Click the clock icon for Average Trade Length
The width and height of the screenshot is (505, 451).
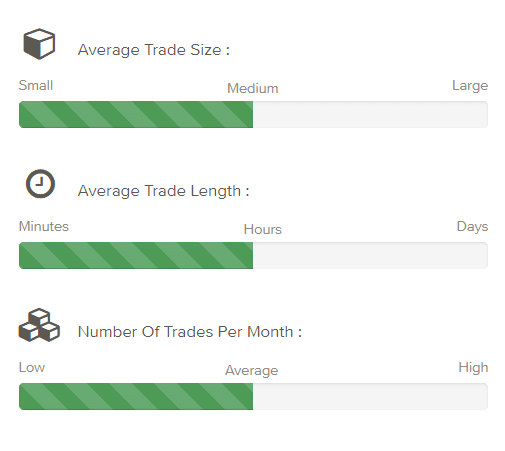[40, 184]
